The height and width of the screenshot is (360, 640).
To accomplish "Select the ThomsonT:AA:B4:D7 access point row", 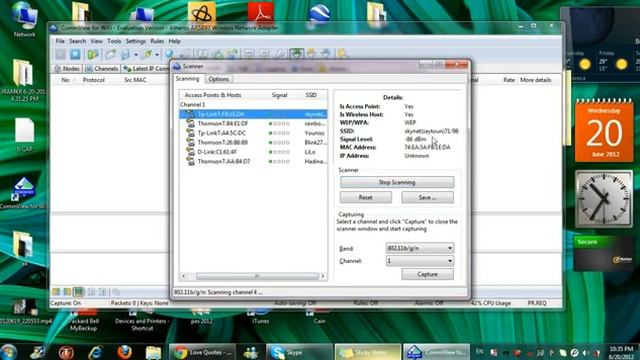I will pyautogui.click(x=253, y=162).
